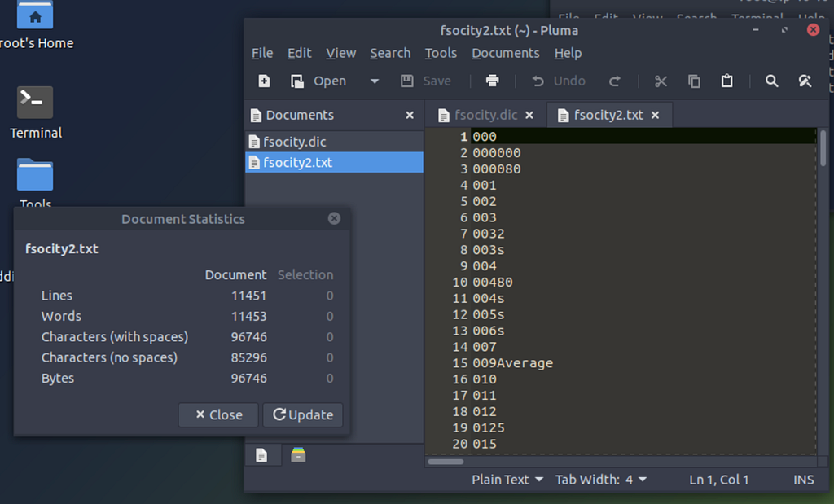Click the Open file icon in toolbar
The width and height of the screenshot is (834, 504).
point(297,81)
